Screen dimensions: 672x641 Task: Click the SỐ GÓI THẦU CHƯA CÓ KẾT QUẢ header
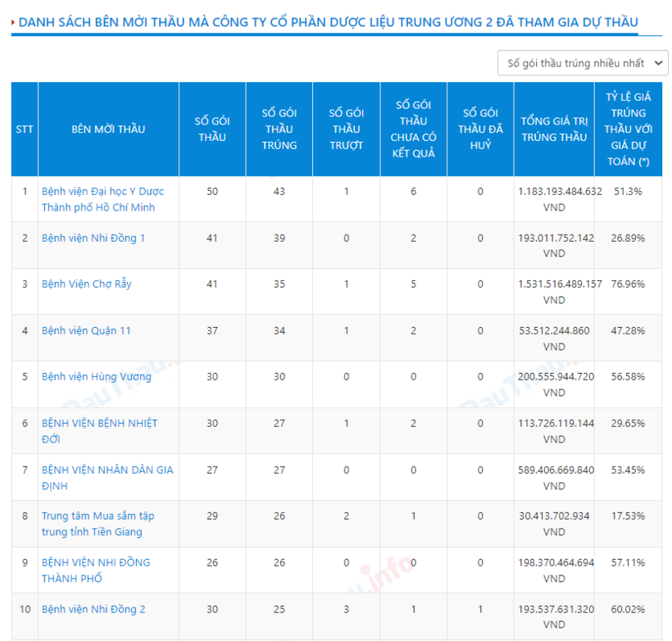(x=414, y=129)
